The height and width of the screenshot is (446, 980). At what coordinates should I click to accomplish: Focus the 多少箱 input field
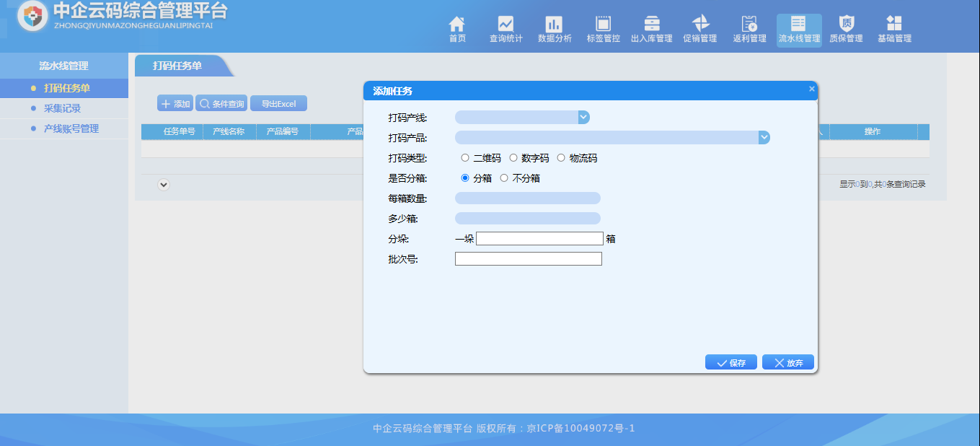coord(528,219)
